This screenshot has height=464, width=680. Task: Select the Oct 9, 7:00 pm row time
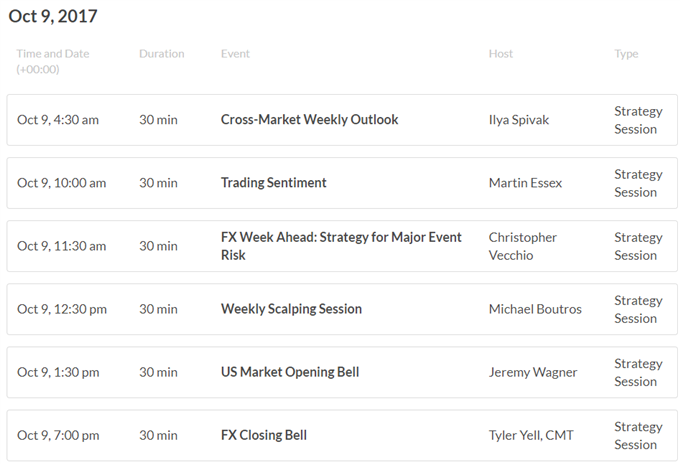(58, 435)
